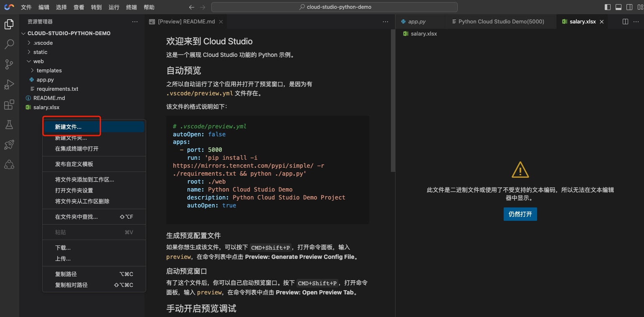Switch to the [Preview] README.md tab
Image resolution: width=644 pixels, height=317 pixels.
pos(186,22)
